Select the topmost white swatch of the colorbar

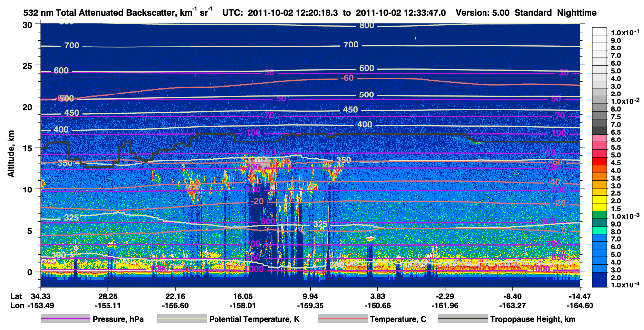[x=599, y=31]
